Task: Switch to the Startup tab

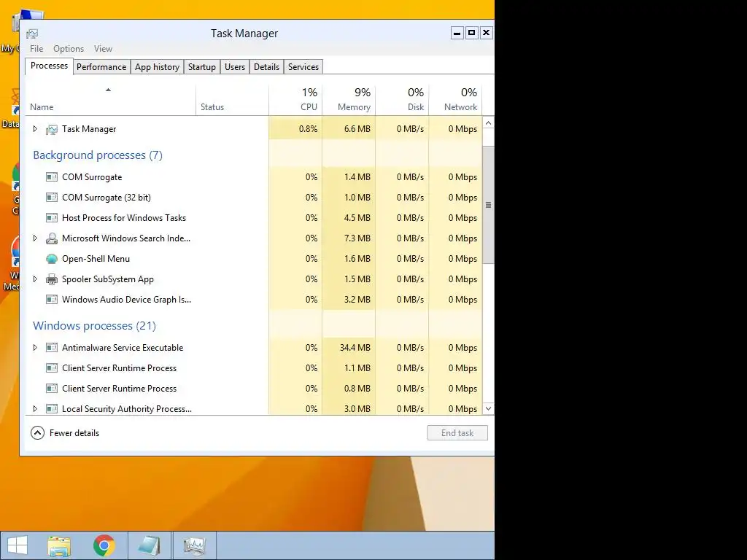Action: 202,67
